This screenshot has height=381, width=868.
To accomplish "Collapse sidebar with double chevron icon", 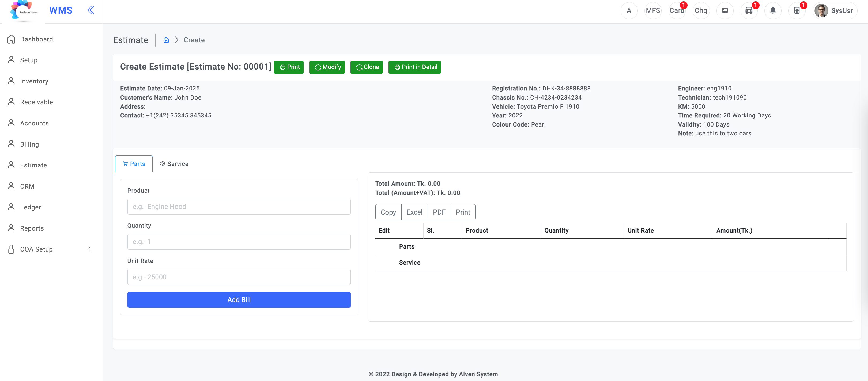I will [90, 10].
